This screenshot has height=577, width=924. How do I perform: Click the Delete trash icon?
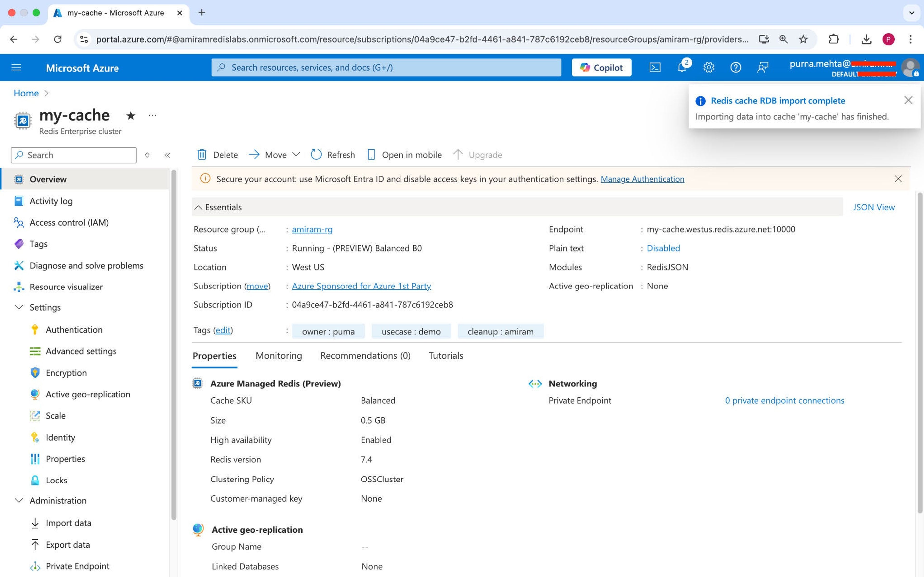point(202,155)
